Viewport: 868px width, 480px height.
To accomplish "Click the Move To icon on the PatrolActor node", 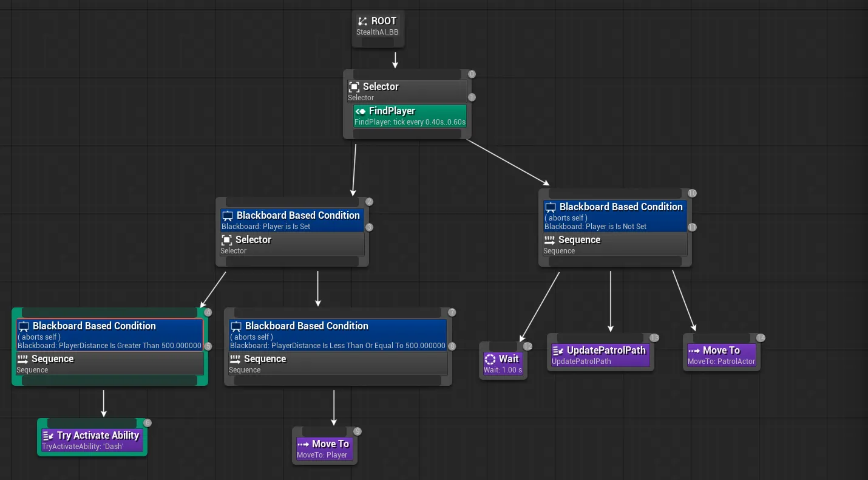I will pyautogui.click(x=694, y=351).
